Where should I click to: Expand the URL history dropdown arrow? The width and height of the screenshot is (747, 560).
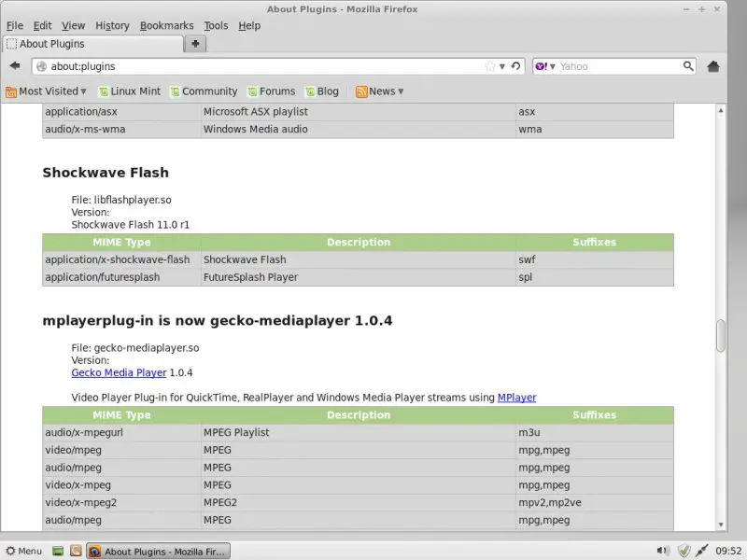501,66
